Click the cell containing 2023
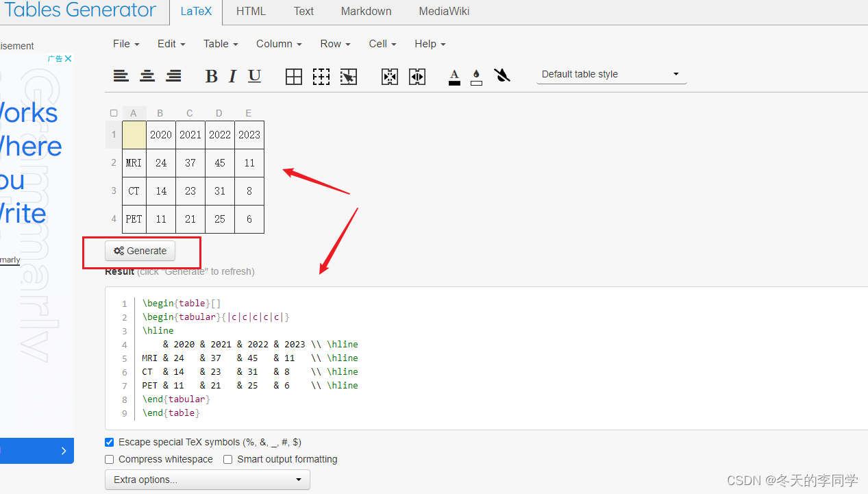The width and height of the screenshot is (868, 494). click(249, 135)
